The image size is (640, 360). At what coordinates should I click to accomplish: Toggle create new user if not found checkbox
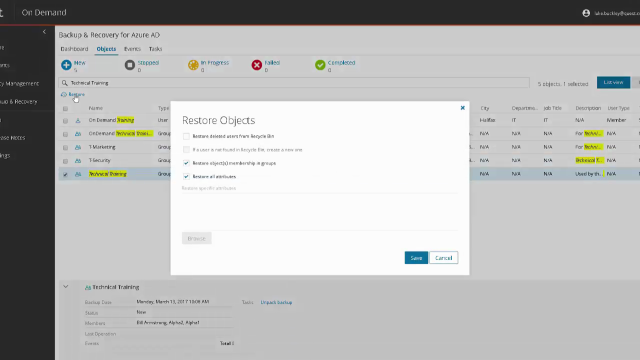pos(186,150)
